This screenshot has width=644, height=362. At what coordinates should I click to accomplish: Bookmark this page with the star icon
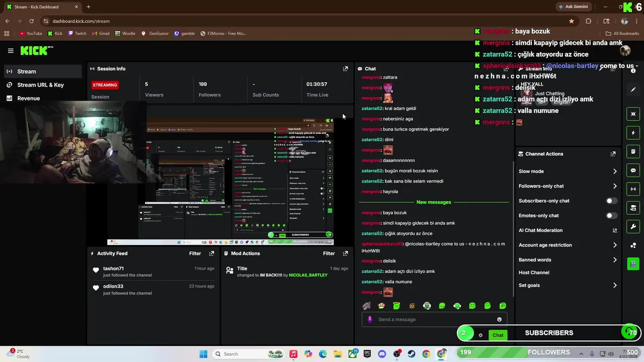pos(572,21)
